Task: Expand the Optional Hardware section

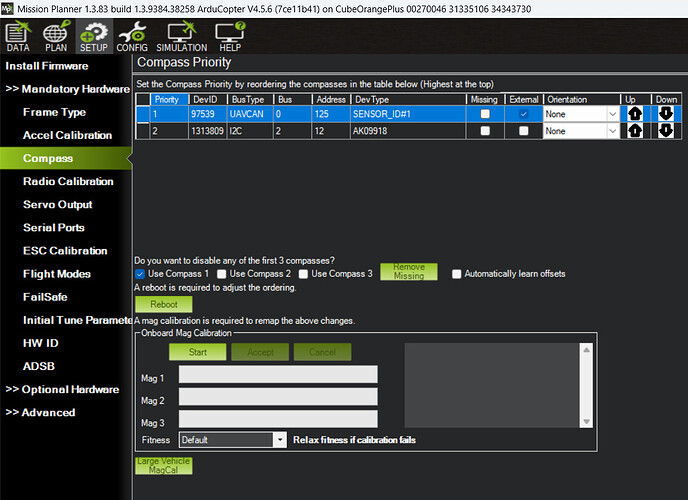Action: tap(62, 389)
